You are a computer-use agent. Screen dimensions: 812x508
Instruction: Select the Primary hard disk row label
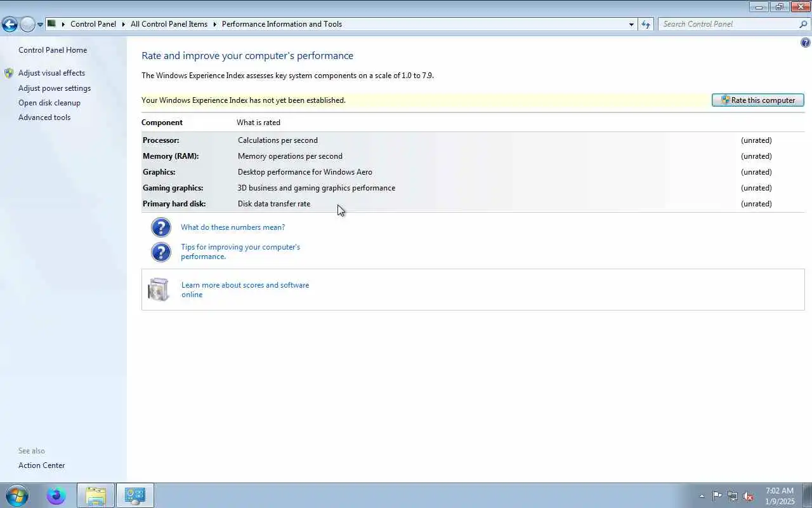click(x=174, y=204)
